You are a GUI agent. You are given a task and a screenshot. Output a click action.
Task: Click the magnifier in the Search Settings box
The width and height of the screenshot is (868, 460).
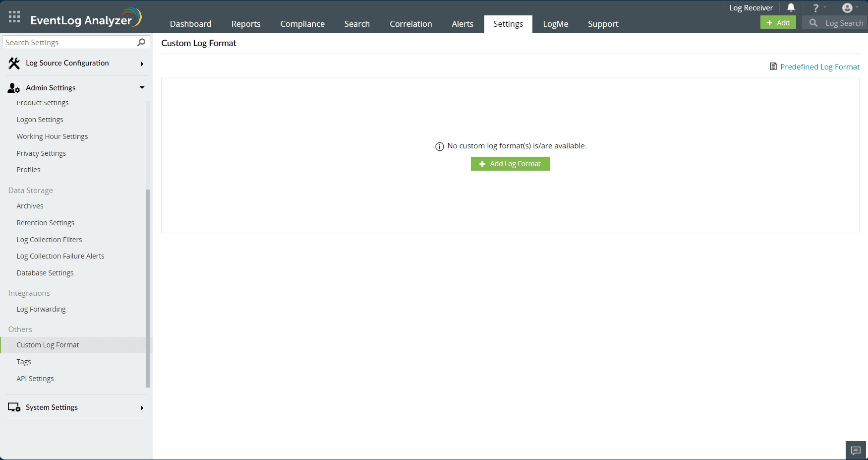click(141, 42)
